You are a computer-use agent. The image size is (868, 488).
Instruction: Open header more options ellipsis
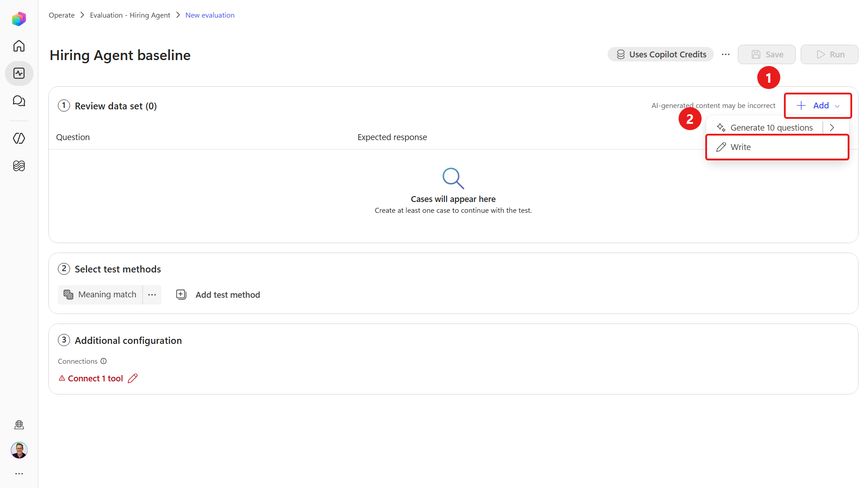click(x=726, y=54)
